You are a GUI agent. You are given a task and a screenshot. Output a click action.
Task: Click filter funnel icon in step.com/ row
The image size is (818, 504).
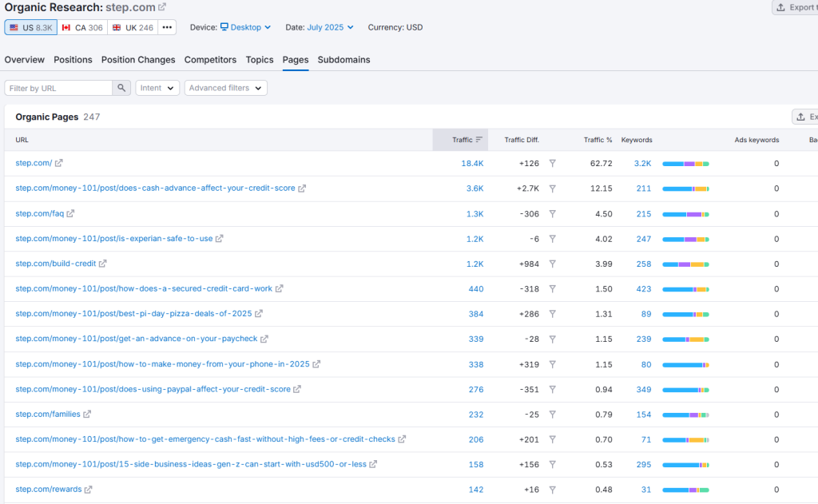[552, 164]
